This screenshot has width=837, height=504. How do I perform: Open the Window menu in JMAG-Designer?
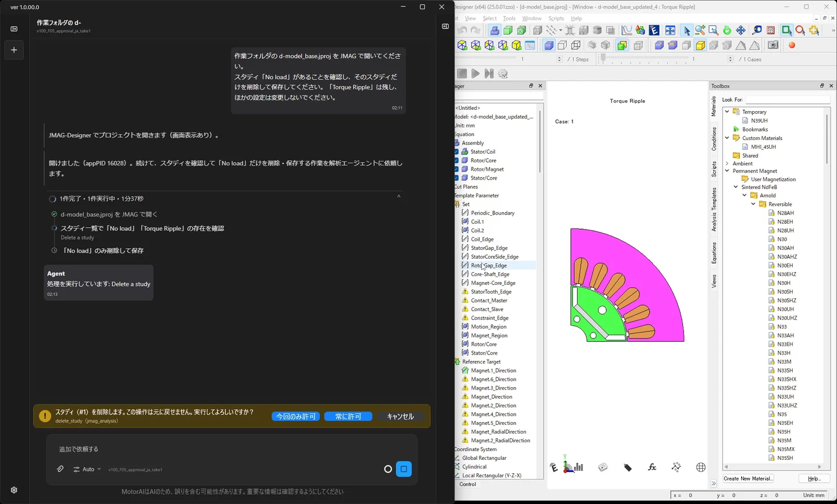pyautogui.click(x=532, y=19)
